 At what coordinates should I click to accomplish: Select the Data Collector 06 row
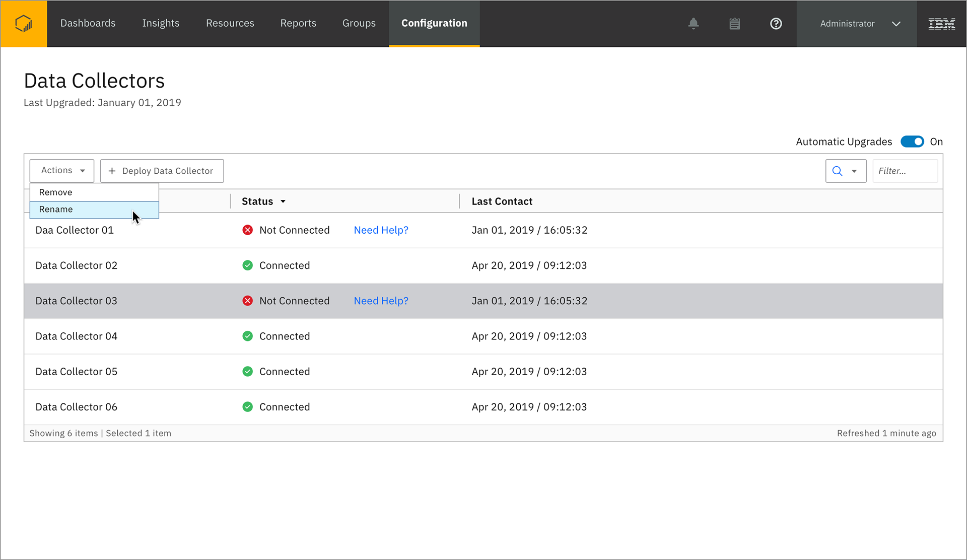(x=483, y=407)
